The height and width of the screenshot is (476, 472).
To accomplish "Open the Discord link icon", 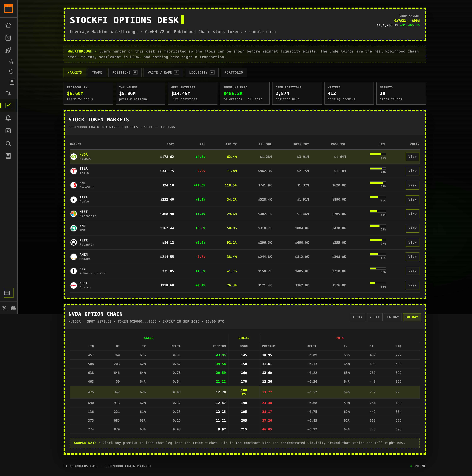I will coord(13,308).
